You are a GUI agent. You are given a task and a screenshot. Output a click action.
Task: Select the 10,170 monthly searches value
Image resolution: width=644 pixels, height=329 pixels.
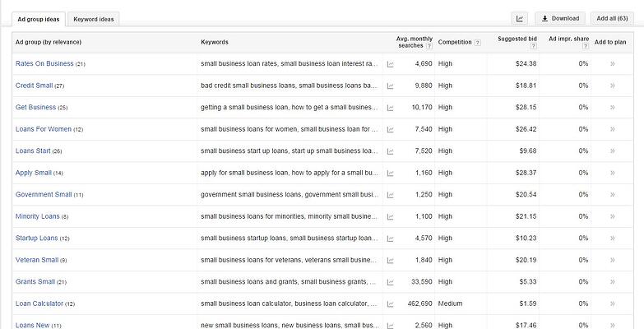[422, 107]
